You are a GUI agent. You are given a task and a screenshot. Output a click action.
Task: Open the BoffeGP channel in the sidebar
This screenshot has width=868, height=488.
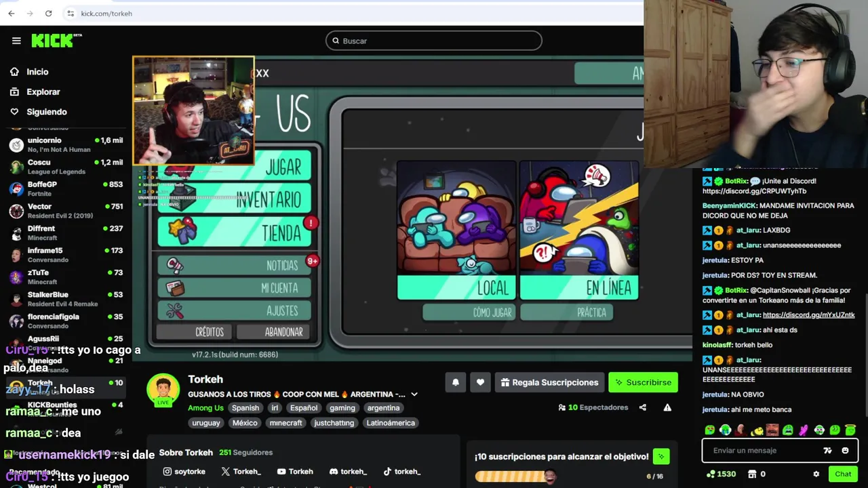66,188
